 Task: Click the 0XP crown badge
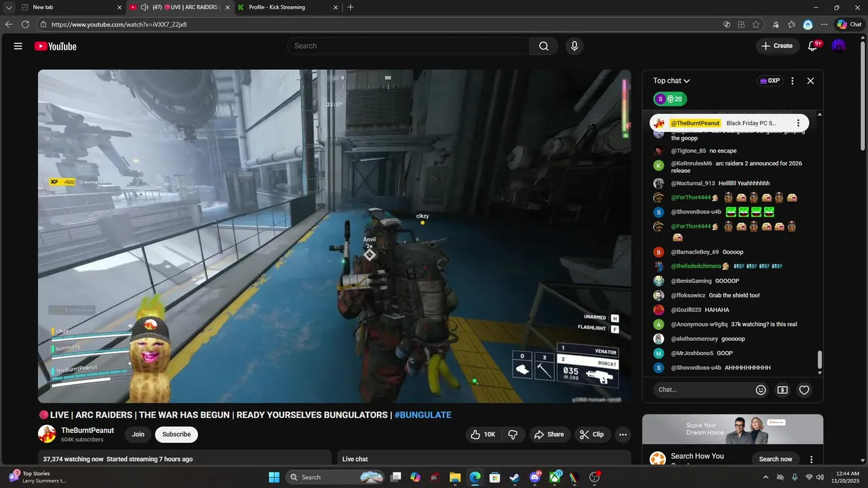tap(770, 81)
